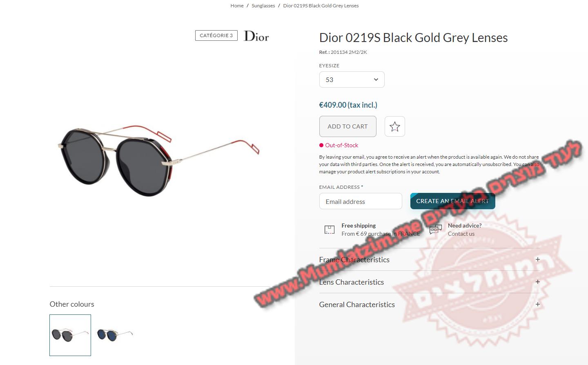Open the Contact us link
The width and height of the screenshot is (588, 365).
[461, 234]
